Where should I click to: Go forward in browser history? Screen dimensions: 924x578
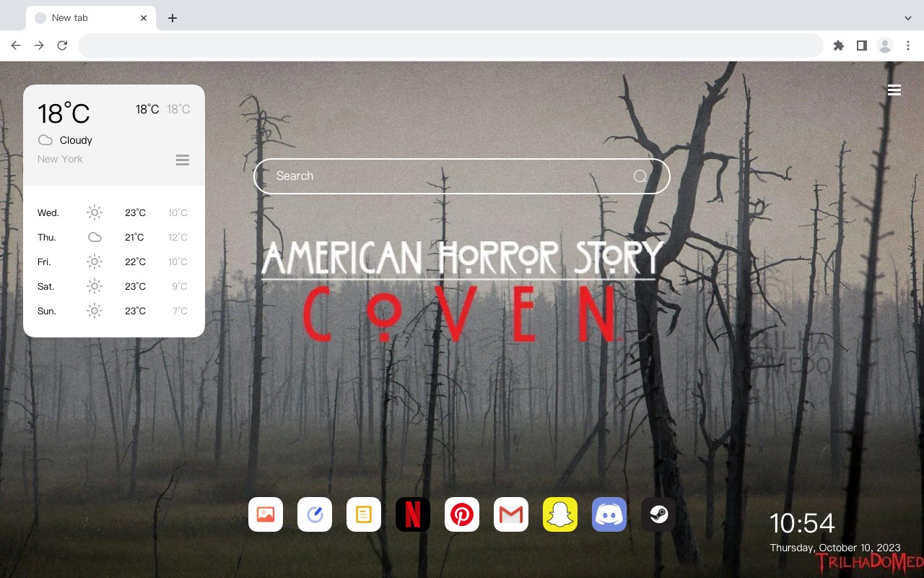tap(39, 46)
